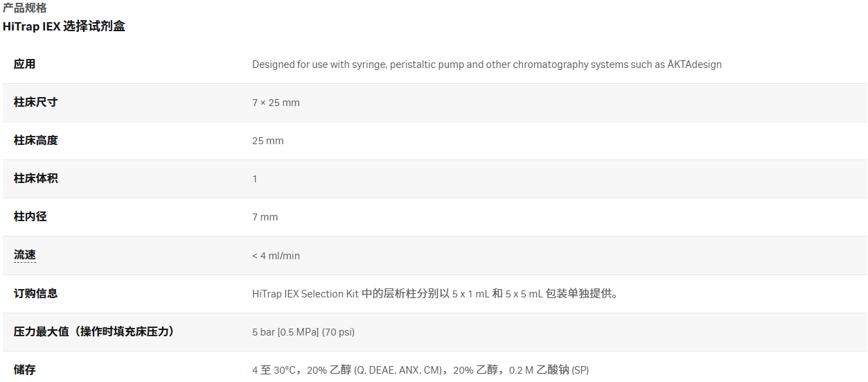
Task: Select the 压力最大值 row label
Action: (94, 332)
